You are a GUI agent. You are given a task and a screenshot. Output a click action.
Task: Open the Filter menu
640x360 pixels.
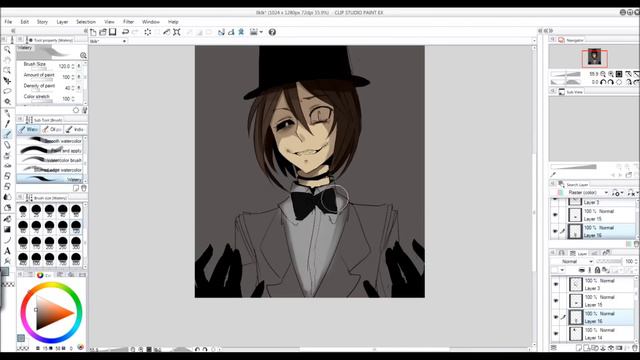129,22
